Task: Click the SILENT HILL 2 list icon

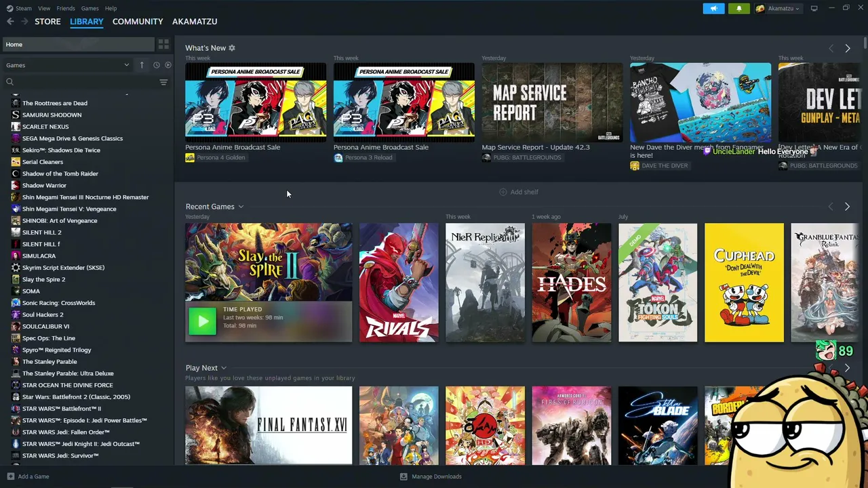Action: tap(16, 232)
